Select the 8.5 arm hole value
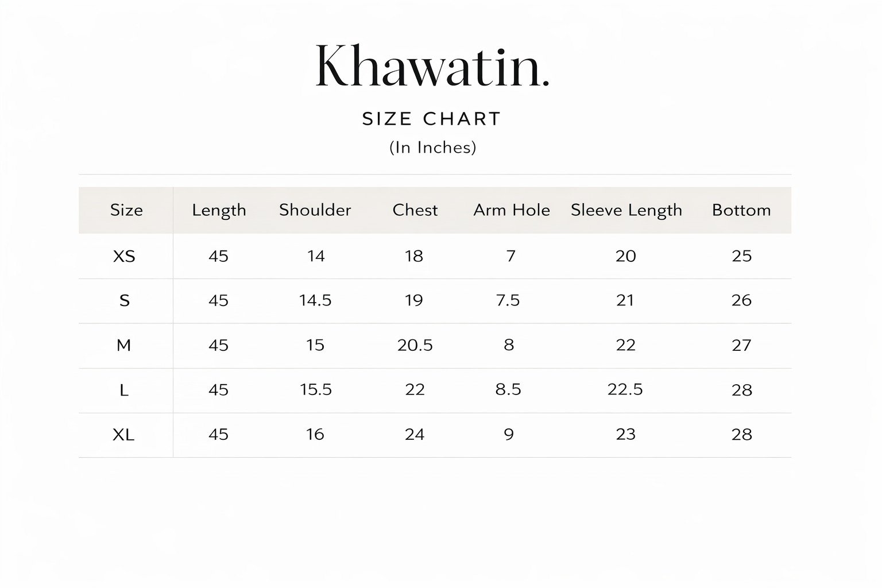This screenshot has height=588, width=882. pos(508,389)
